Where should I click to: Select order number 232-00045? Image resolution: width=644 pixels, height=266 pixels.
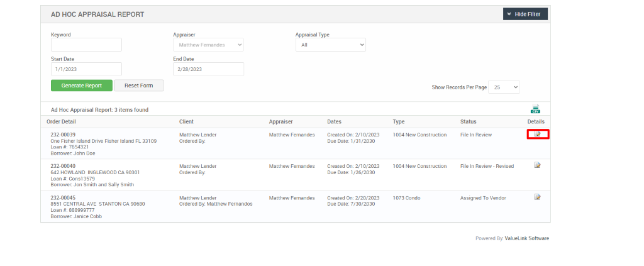point(63,198)
